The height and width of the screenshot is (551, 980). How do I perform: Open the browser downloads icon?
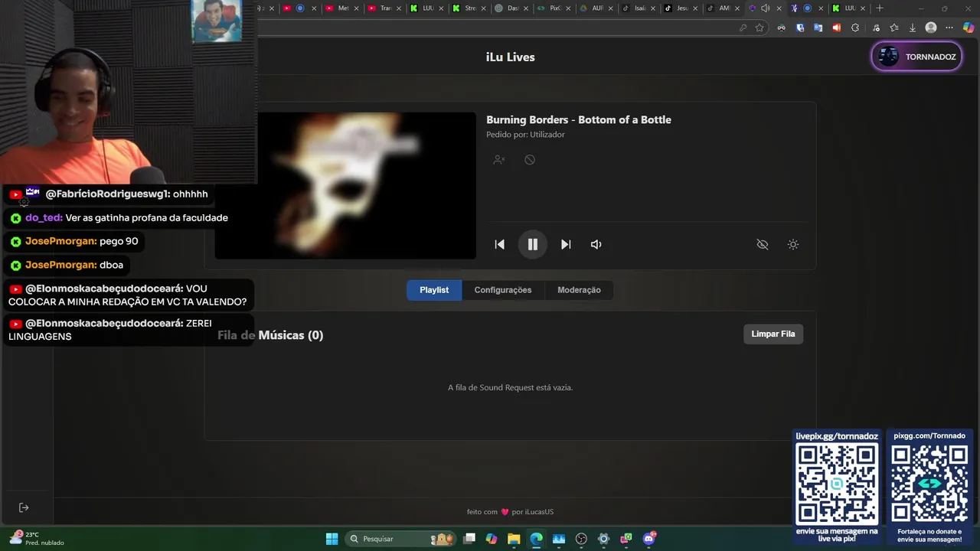[913, 28]
